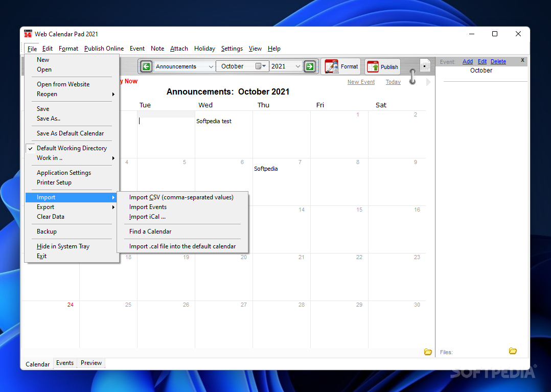Image resolution: width=551 pixels, height=392 pixels.
Task: Click Exit in File menu
Action: pos(72,256)
